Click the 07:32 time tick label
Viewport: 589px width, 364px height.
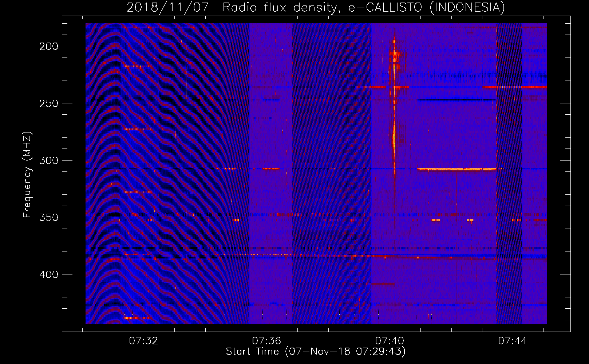[x=144, y=341]
